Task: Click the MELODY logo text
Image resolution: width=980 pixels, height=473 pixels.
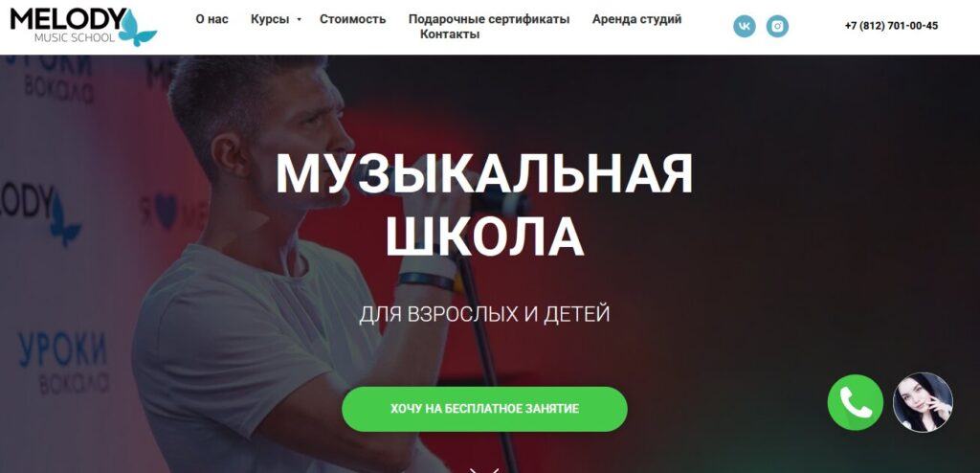Action: tap(66, 19)
